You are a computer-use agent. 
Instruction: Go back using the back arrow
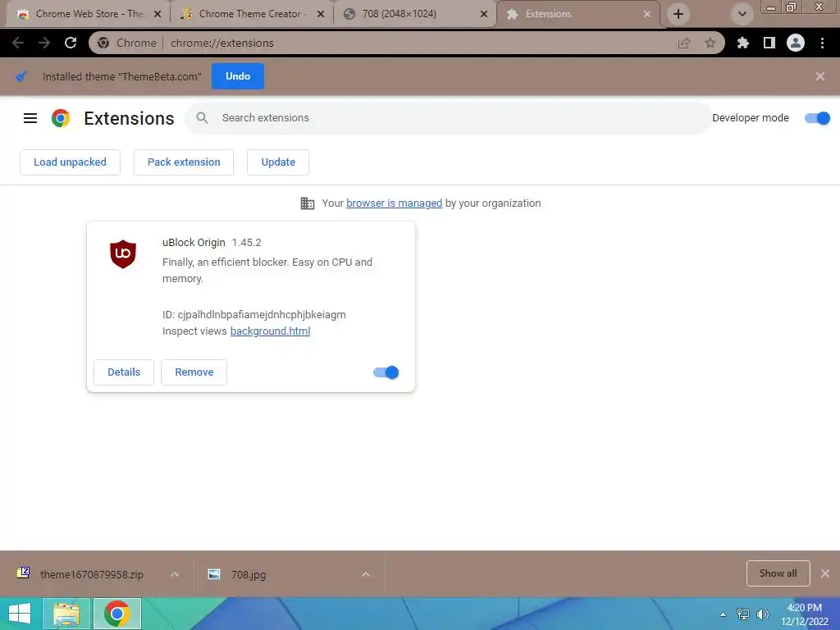click(18, 43)
